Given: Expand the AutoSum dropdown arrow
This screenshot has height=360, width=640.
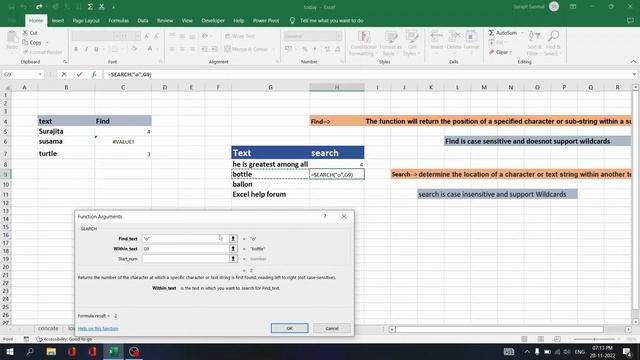Looking at the screenshot, I should [522, 33].
